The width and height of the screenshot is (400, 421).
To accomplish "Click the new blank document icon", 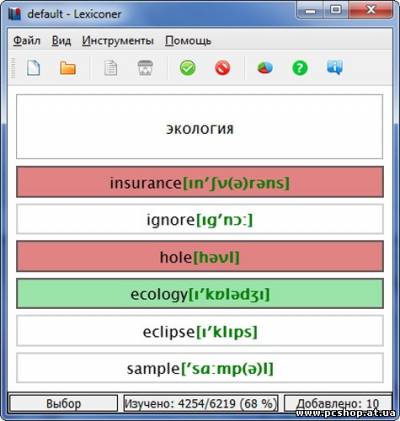I will point(33,68).
